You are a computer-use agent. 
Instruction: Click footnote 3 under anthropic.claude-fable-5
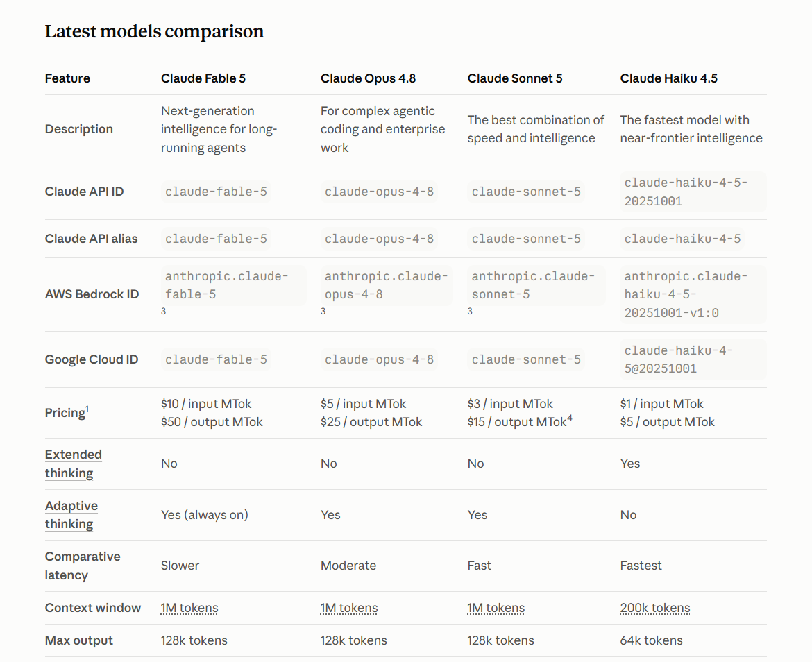(164, 311)
